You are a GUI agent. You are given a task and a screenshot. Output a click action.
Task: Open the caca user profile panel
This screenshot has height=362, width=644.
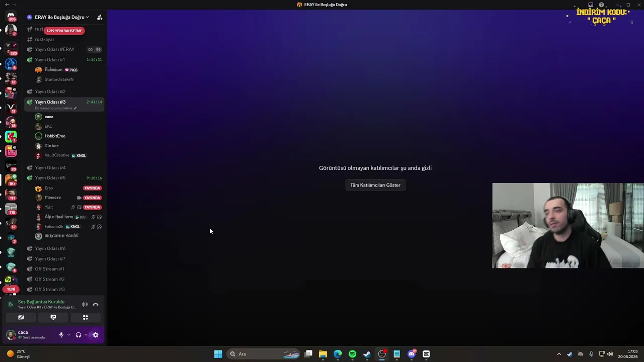(30, 335)
